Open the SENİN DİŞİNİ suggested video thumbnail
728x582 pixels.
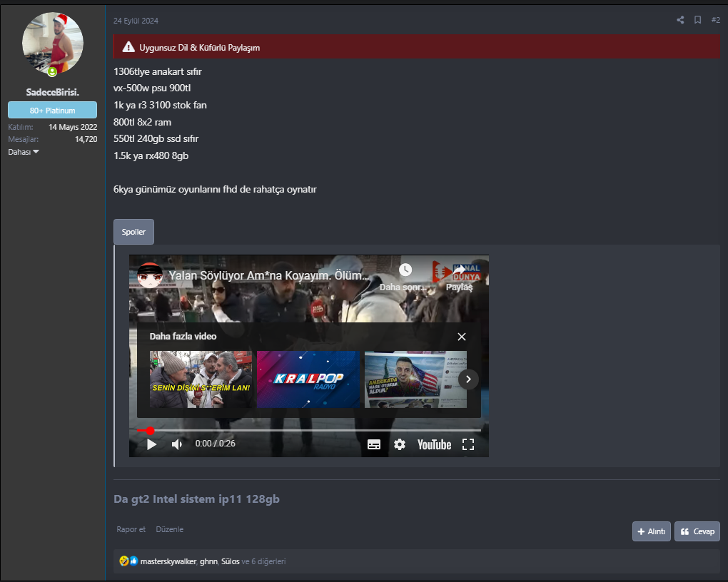[x=201, y=379]
